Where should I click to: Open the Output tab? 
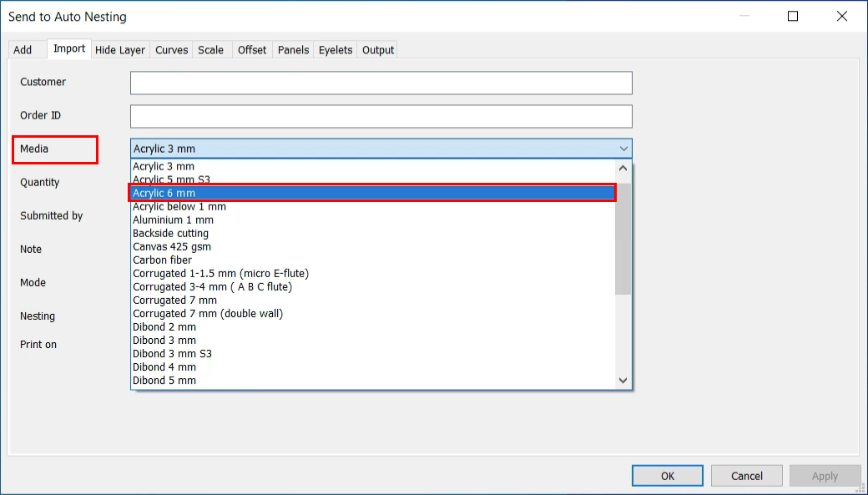point(377,50)
